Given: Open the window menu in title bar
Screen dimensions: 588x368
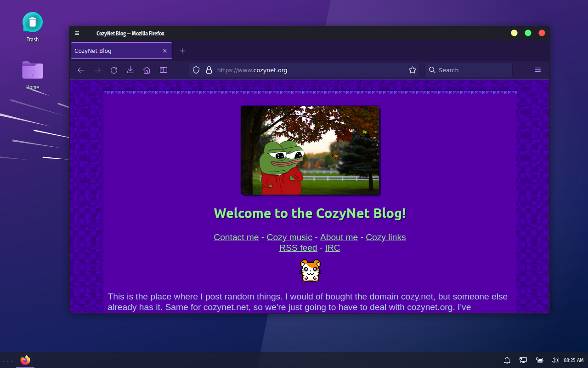Looking at the screenshot, I should pyautogui.click(x=77, y=33).
